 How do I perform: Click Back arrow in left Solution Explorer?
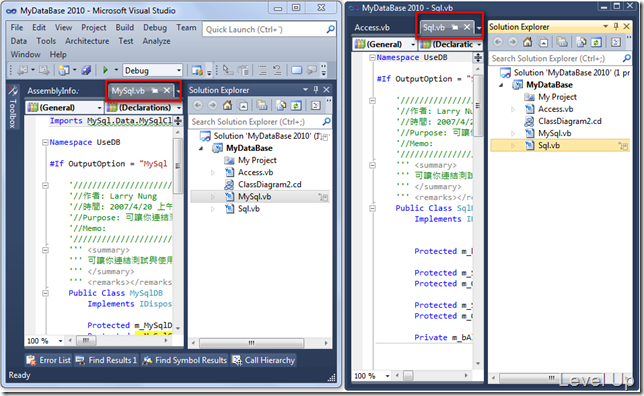coord(198,106)
